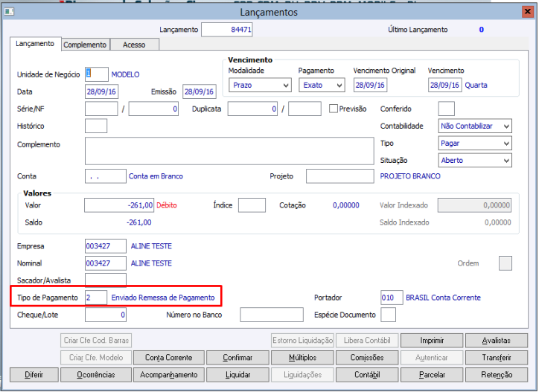Focus the Unidade de Negócio field
This screenshot has height=392, width=539.
[97, 74]
